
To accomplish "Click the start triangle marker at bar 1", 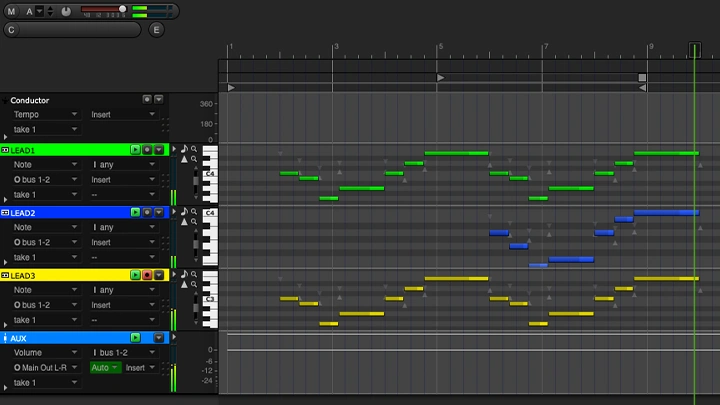I will (x=231, y=87).
